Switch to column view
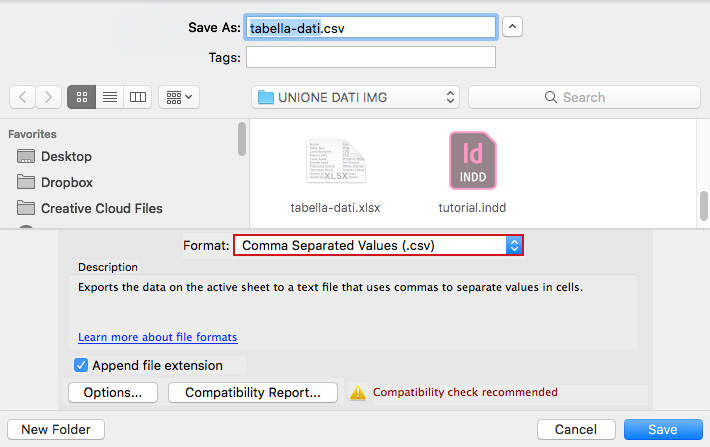This screenshot has width=710, height=447. [x=138, y=97]
